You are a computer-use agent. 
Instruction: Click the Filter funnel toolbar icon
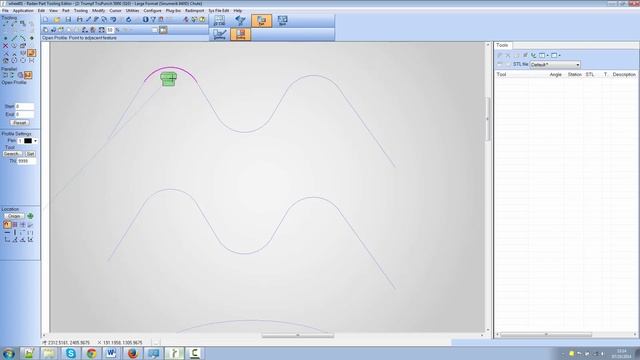[153, 20]
